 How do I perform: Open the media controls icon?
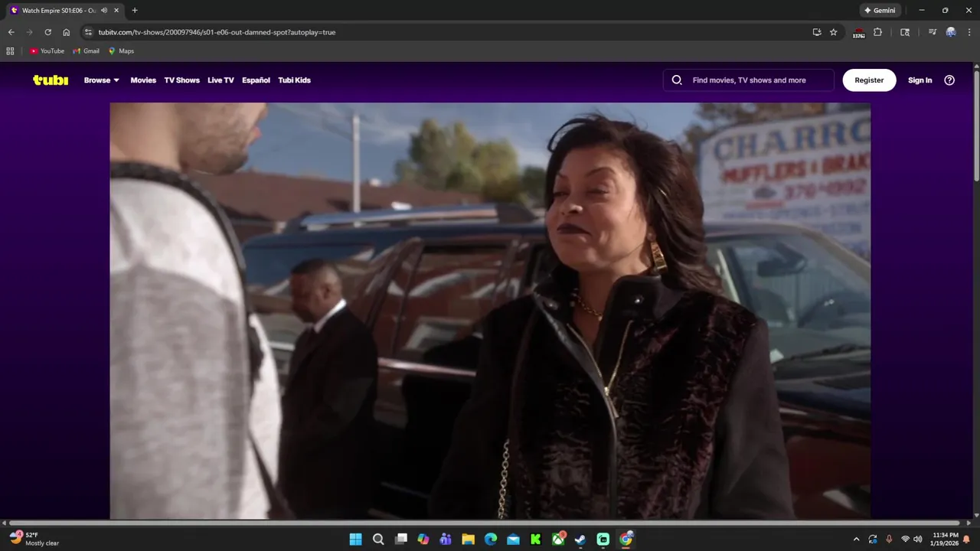pyautogui.click(x=932, y=32)
